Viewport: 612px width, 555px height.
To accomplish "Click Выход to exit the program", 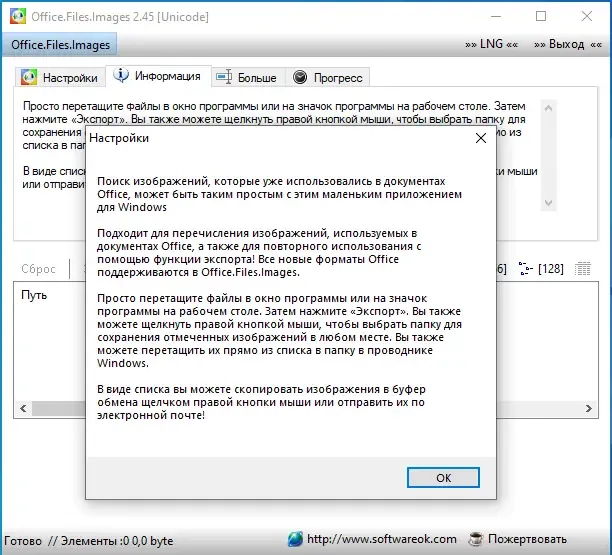I will point(568,44).
